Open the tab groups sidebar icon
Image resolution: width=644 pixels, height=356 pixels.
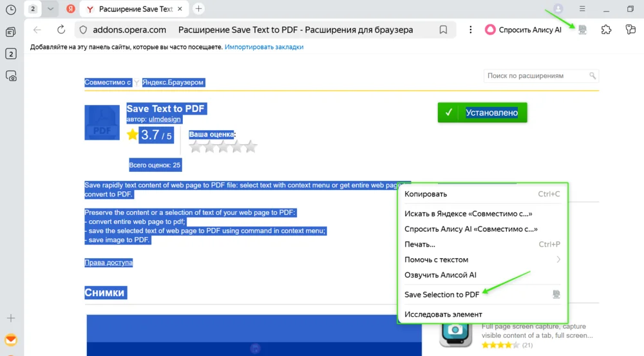pyautogui.click(x=11, y=32)
